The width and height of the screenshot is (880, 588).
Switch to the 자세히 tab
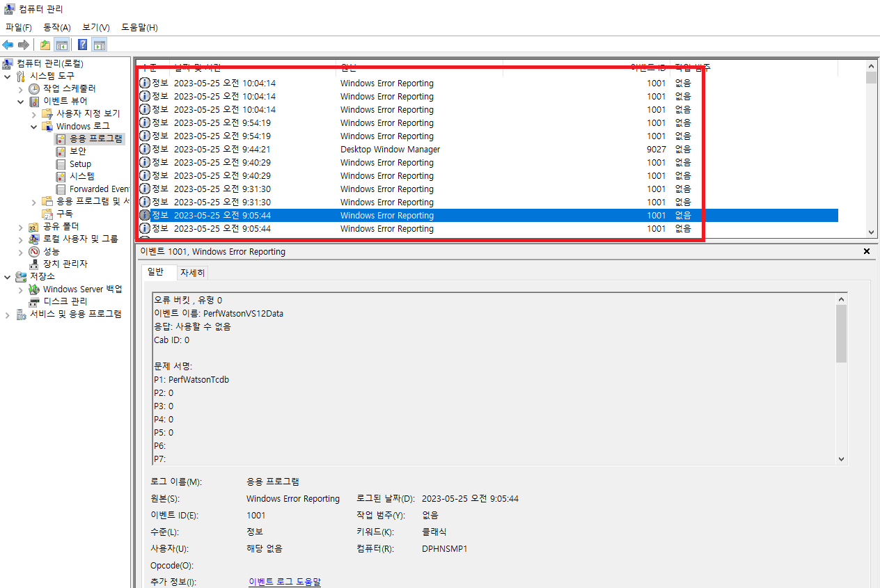192,273
